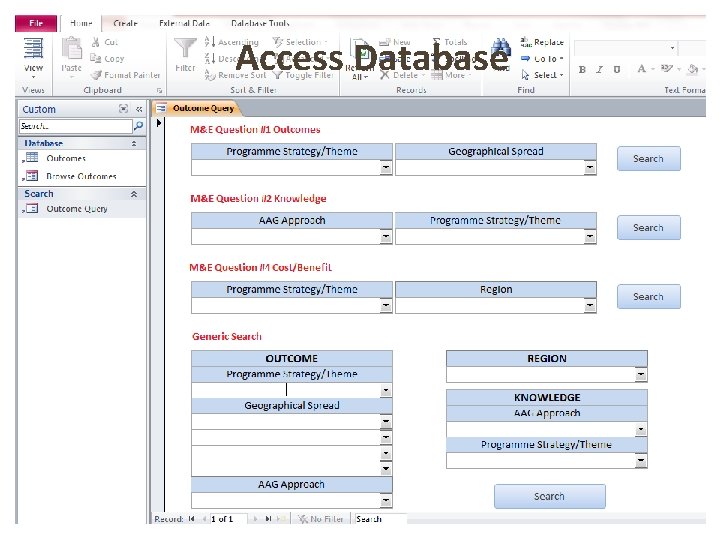The width and height of the screenshot is (720, 540).
Task: Click the No Filter indicator
Action: [x=321, y=519]
